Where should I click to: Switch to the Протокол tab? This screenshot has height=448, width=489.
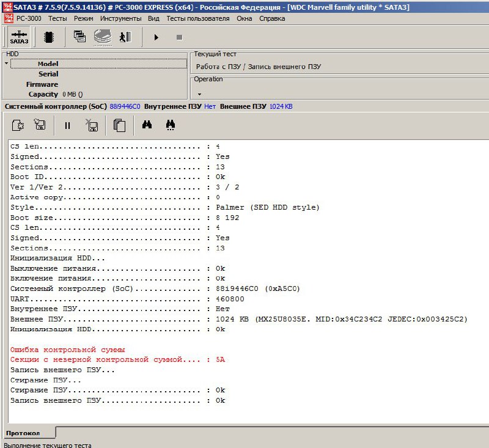tap(23, 433)
